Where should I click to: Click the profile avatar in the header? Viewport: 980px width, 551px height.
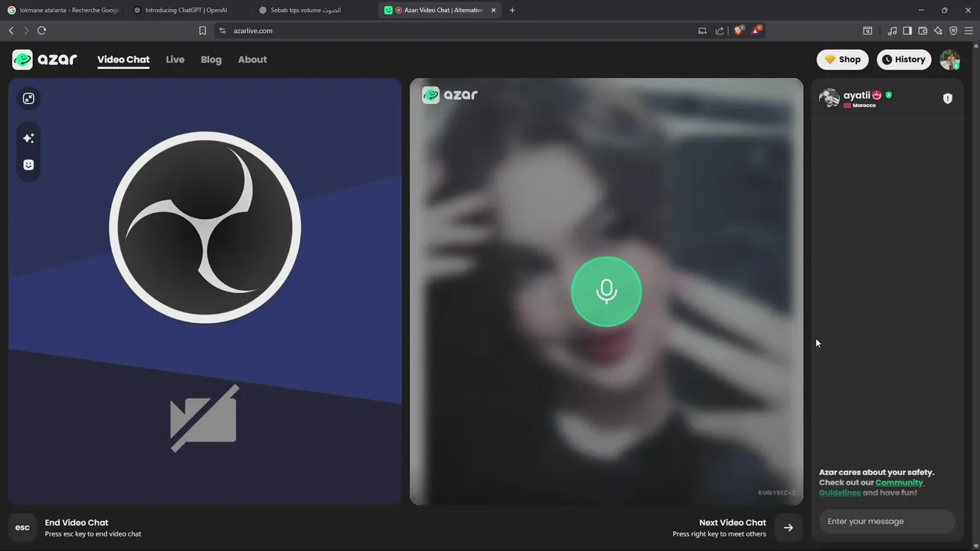tap(950, 60)
